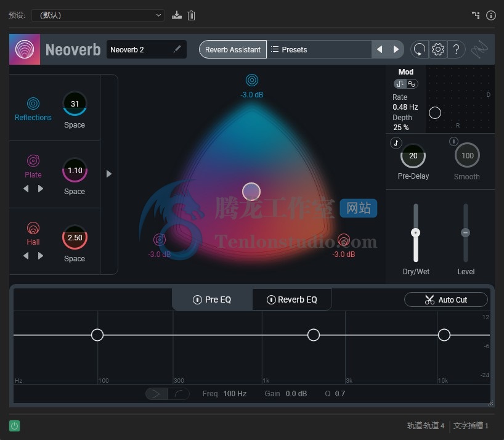Select sine modulation shape
This screenshot has width=504, height=440.
[412, 84]
